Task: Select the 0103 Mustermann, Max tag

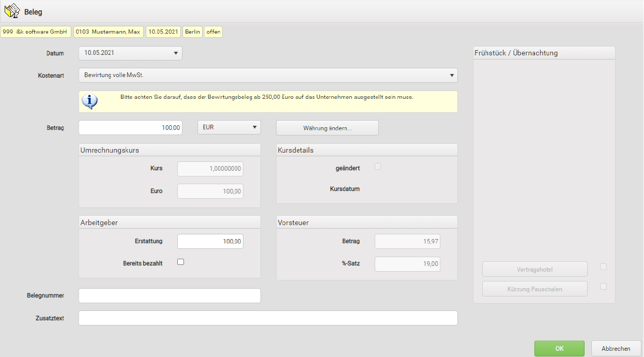Action: (x=108, y=32)
